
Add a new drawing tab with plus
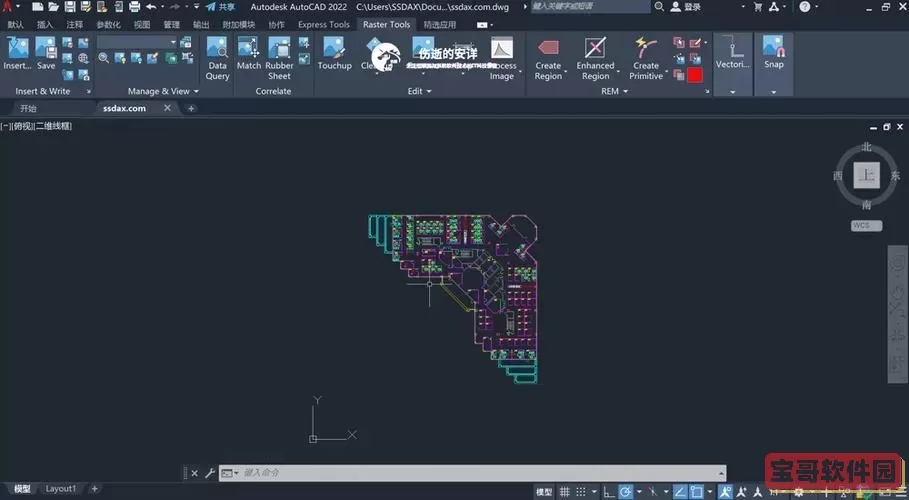(191, 108)
